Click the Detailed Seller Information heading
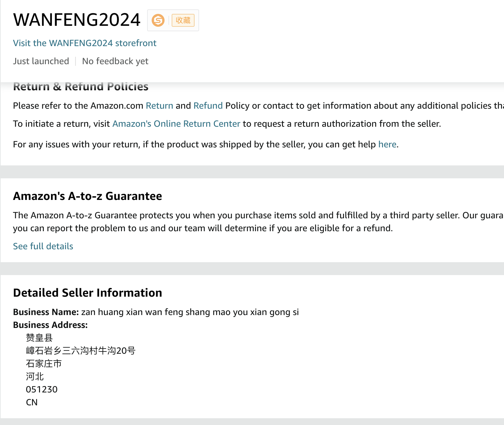 [x=87, y=293]
